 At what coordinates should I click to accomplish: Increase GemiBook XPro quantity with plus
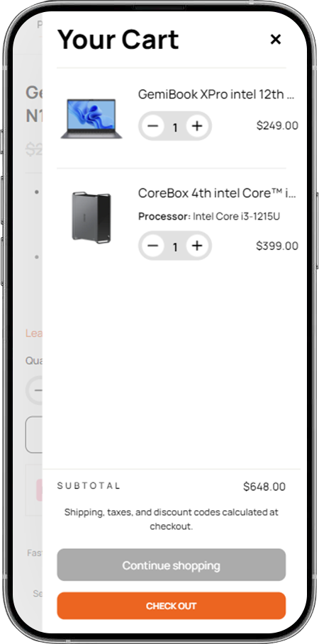pyautogui.click(x=197, y=125)
